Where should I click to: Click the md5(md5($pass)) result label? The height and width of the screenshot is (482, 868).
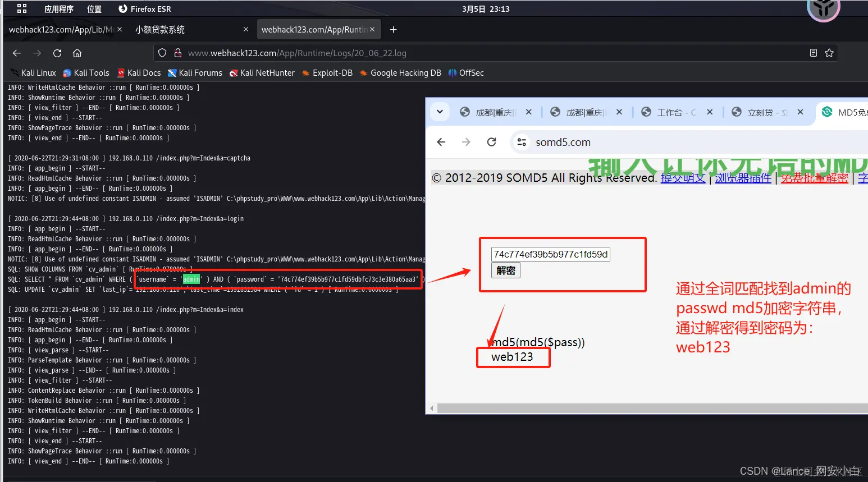[x=538, y=342]
